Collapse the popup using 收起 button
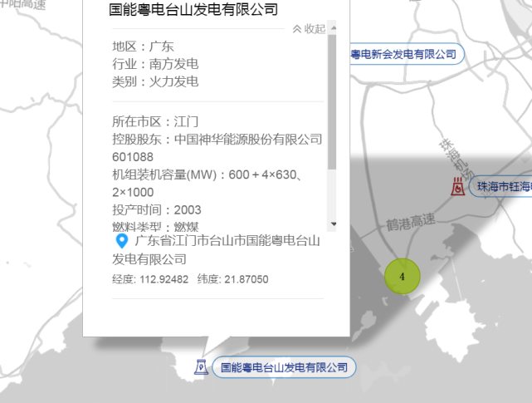This screenshot has height=403, width=532. tap(309, 29)
